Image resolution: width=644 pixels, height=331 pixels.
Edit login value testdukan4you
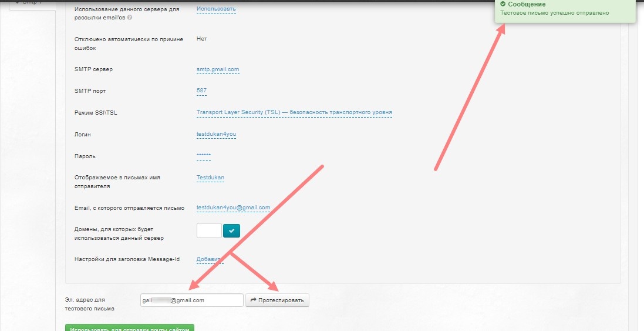(x=216, y=134)
